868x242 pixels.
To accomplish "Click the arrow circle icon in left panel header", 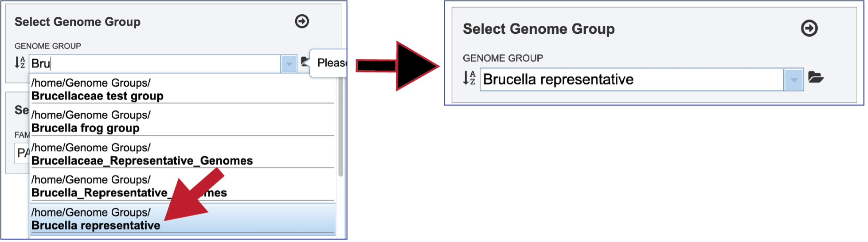I will pyautogui.click(x=302, y=21).
